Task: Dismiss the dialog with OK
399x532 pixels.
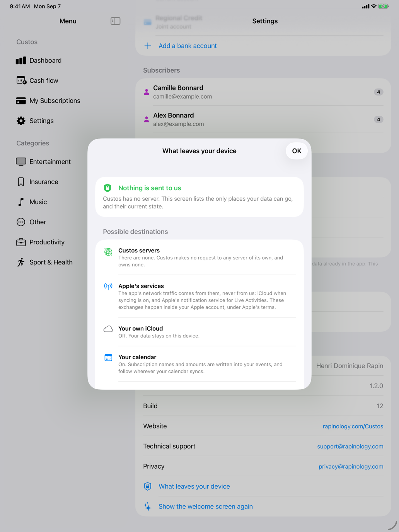Action: coord(297,151)
